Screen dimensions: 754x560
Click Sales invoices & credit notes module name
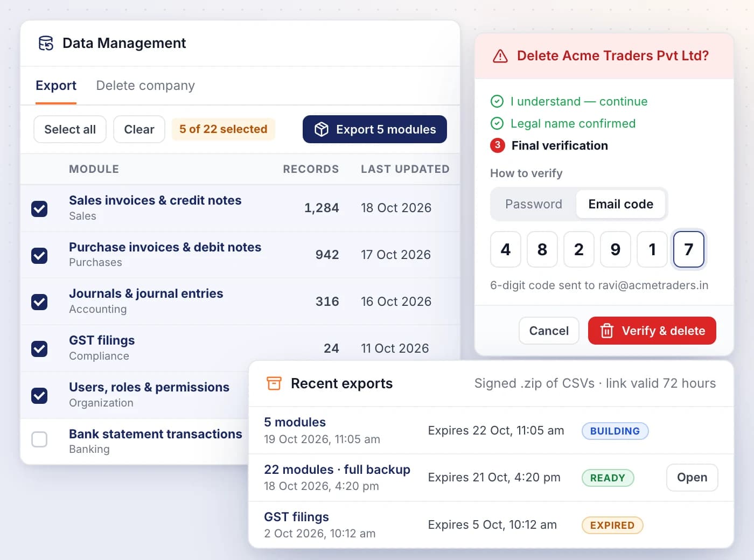(155, 200)
